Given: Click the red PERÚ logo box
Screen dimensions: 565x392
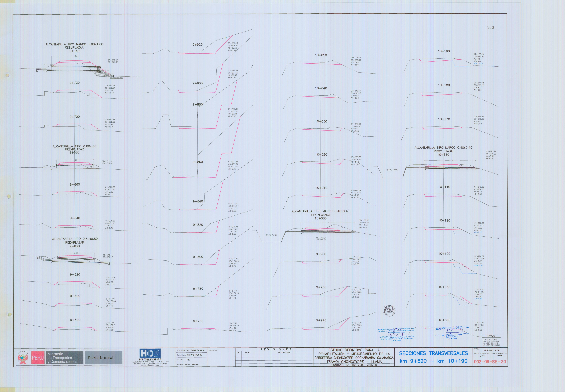Looking at the screenshot, I should 38,358.
